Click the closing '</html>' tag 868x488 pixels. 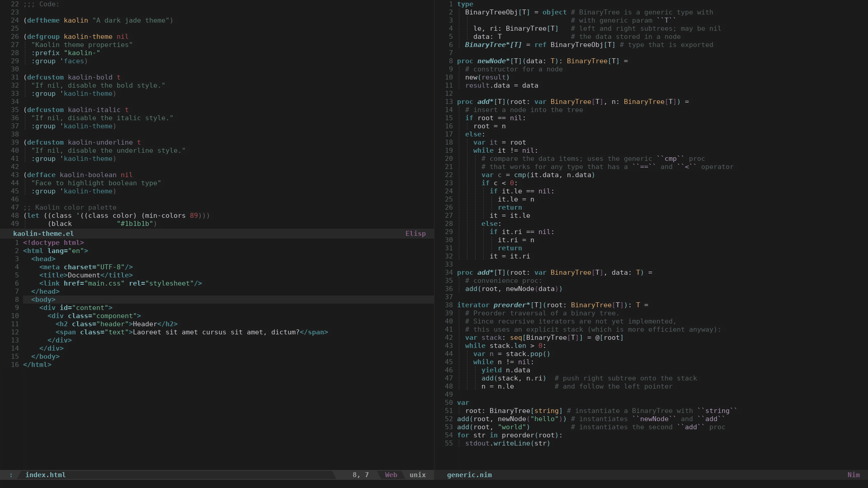(37, 365)
